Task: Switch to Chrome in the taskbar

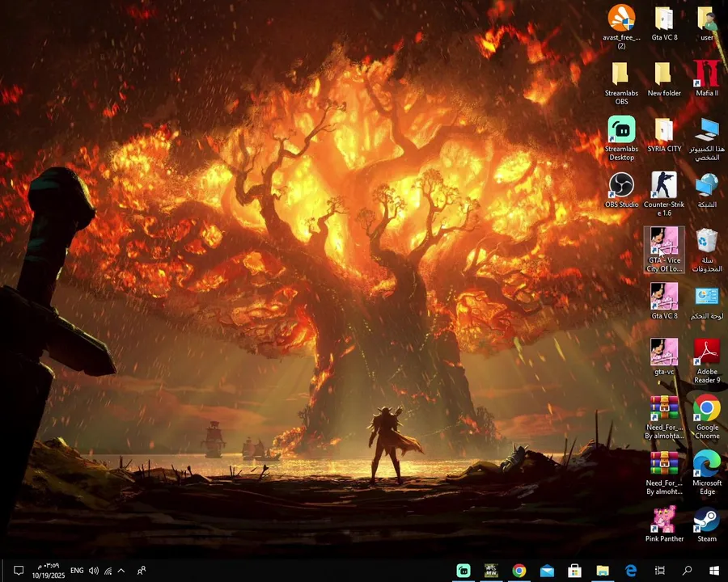Action: pos(519,571)
